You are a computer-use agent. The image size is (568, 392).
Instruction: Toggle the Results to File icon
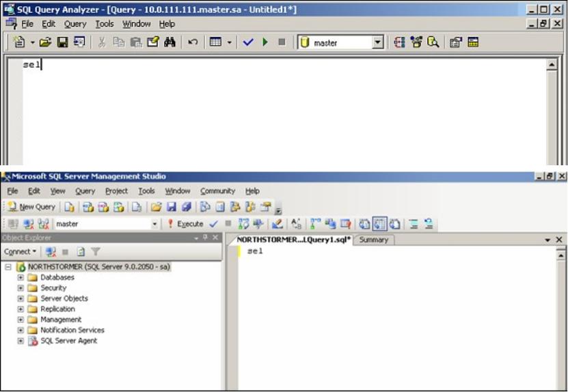395,224
